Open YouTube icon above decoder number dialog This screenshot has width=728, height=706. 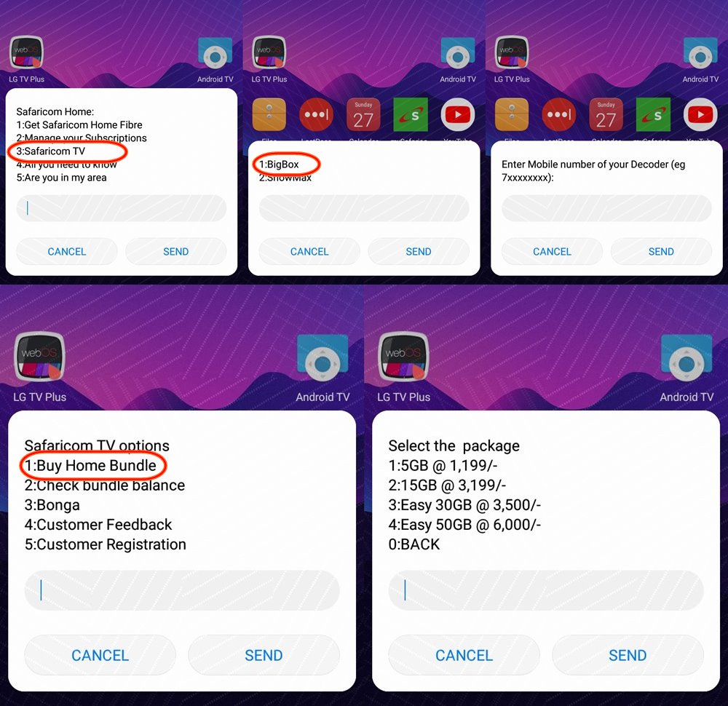700,115
